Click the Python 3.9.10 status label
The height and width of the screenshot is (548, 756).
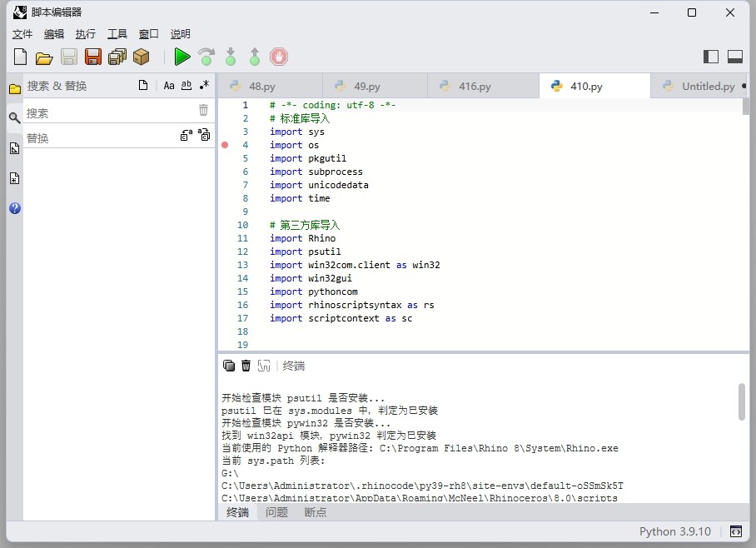[675, 531]
